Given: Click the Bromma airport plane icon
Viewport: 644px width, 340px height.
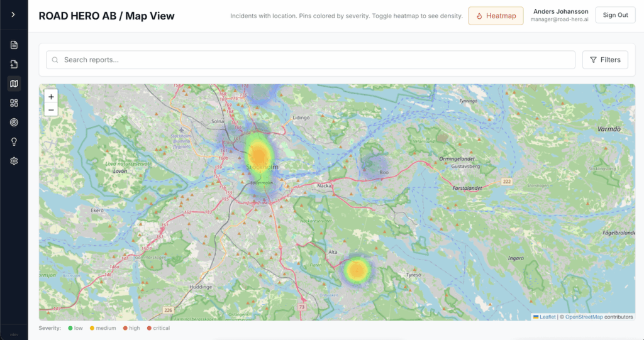Looking at the screenshot, I should coord(182,129).
